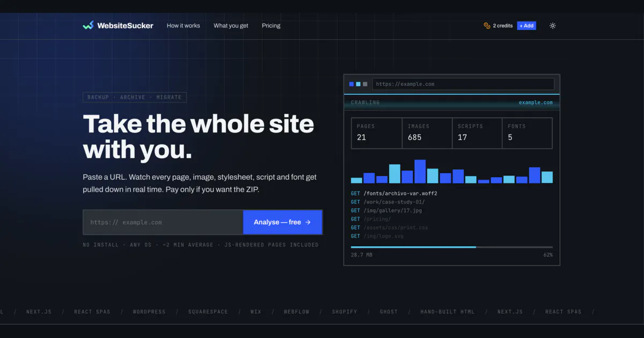Image resolution: width=644 pixels, height=338 pixels.
Task: Click the example.com crawl status label
Action: tap(536, 102)
